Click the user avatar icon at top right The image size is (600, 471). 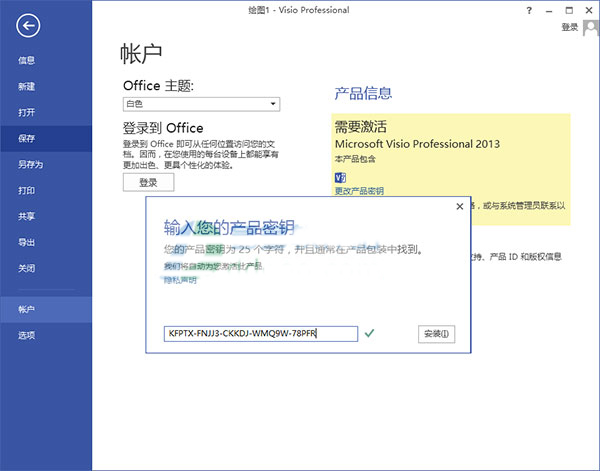[x=590, y=28]
